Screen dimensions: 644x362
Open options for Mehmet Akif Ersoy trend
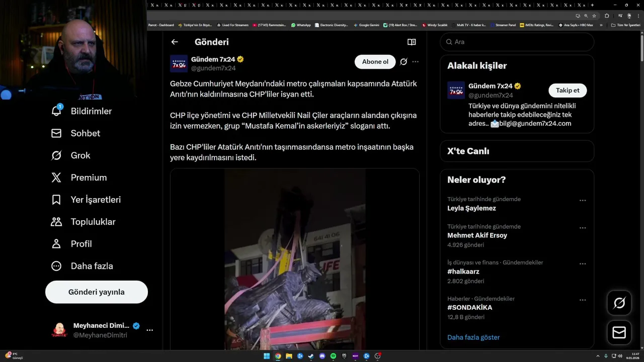click(583, 228)
